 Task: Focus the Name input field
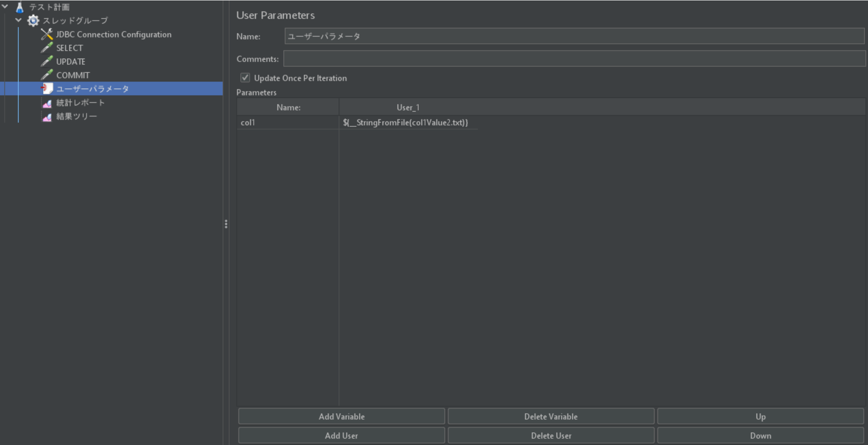(575, 36)
